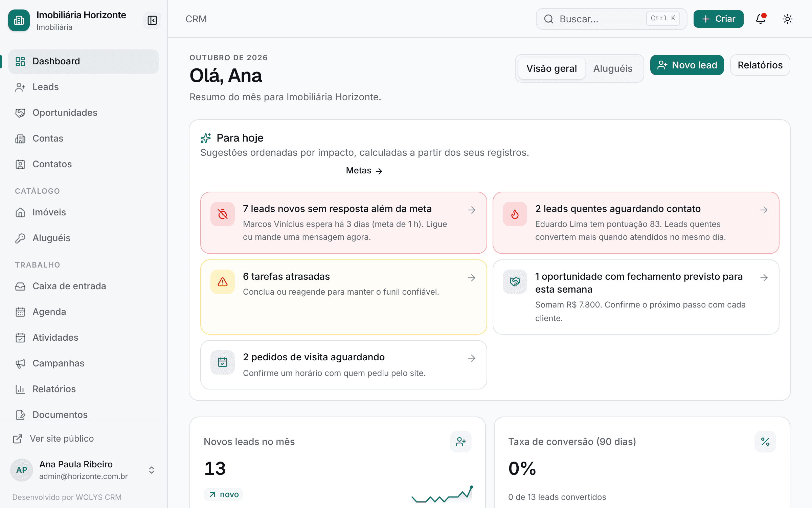Screen dimensions: 812x508
Task: Click the Novo lead button
Action: [x=687, y=65]
